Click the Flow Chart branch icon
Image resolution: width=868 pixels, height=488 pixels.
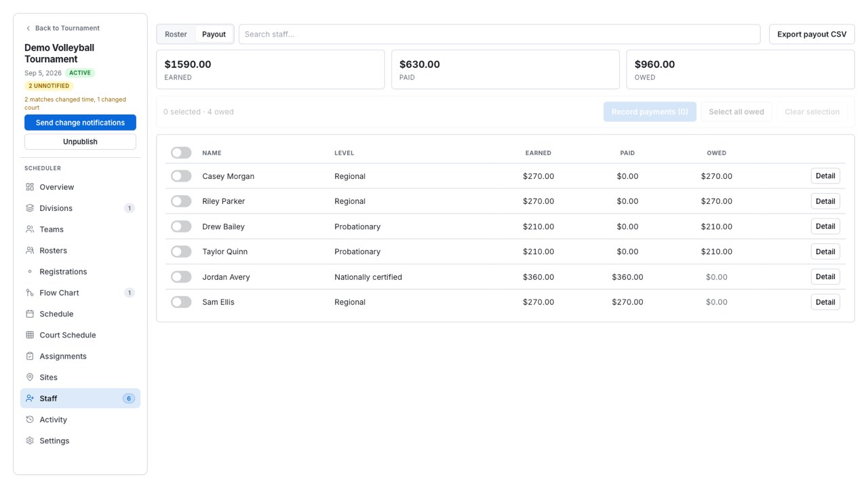tap(30, 293)
